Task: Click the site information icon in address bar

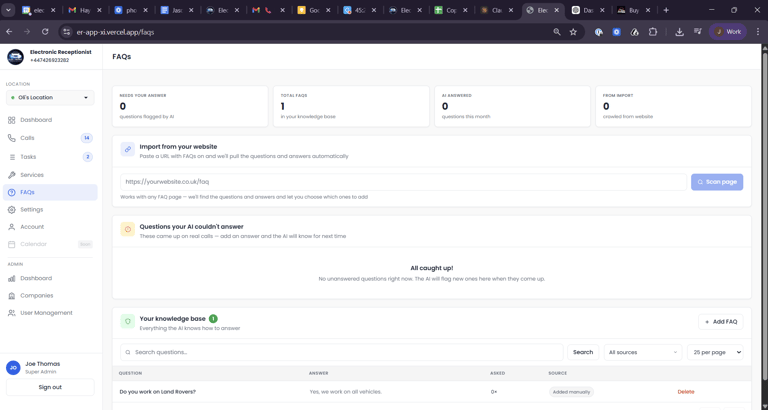Action: click(x=68, y=32)
